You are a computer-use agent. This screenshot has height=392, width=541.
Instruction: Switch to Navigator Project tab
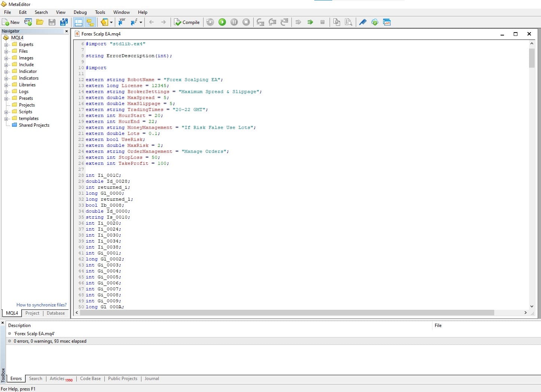point(32,313)
